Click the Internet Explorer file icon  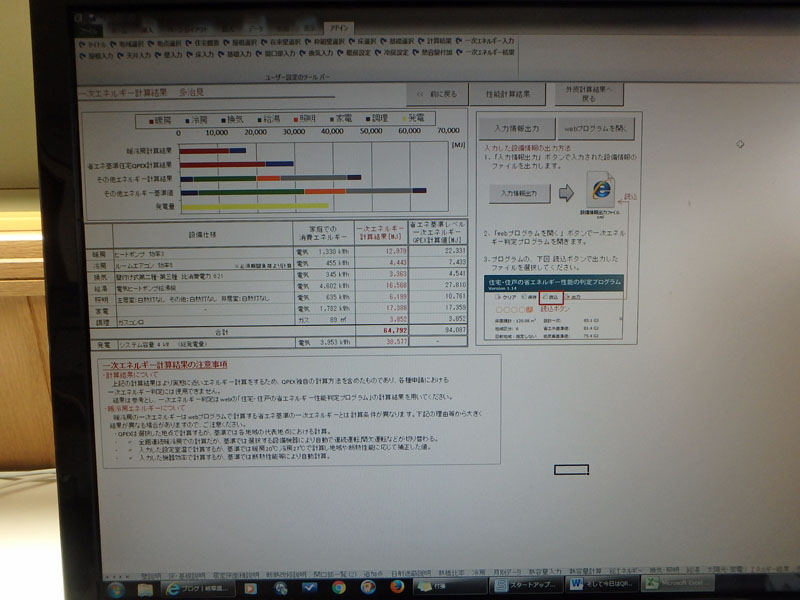coord(600,190)
